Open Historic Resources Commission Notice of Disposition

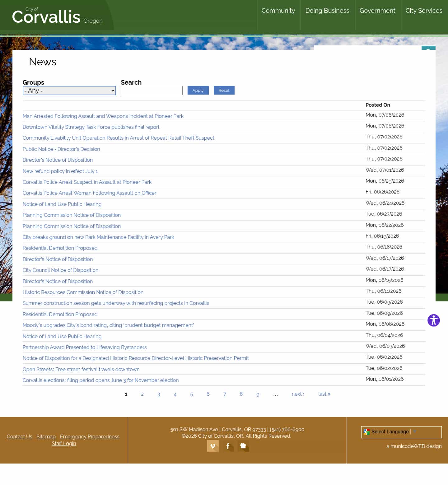click(83, 292)
